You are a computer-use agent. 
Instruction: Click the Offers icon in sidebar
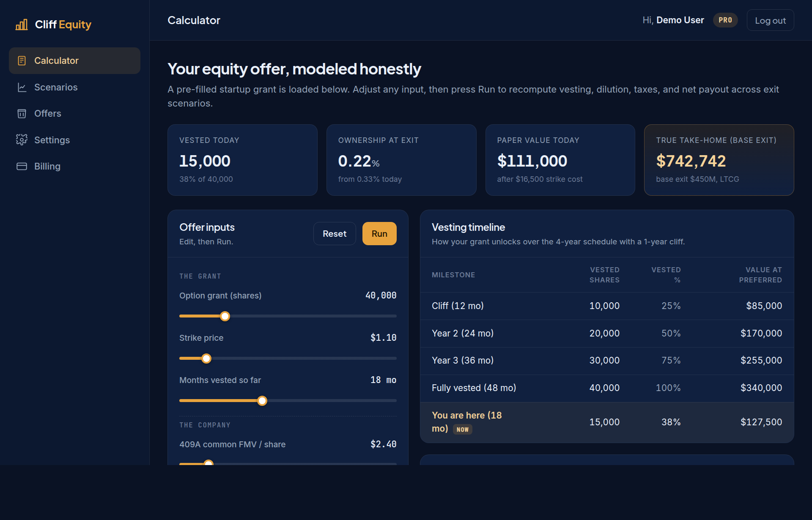[22, 114]
